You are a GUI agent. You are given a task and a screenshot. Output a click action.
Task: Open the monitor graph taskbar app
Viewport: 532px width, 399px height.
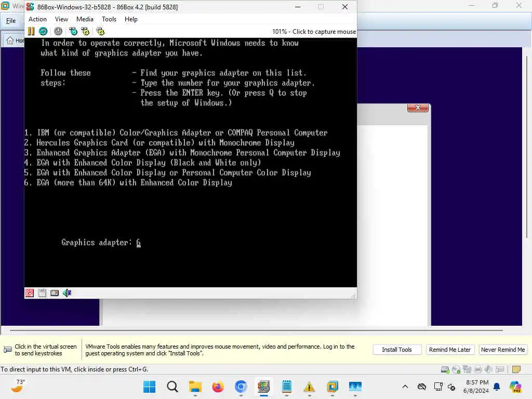pyautogui.click(x=355, y=387)
